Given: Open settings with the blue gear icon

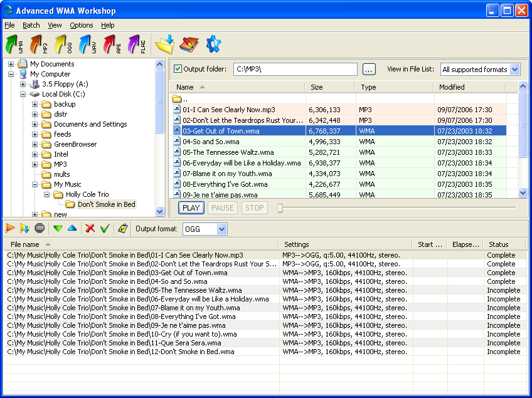Looking at the screenshot, I should tap(213, 45).
